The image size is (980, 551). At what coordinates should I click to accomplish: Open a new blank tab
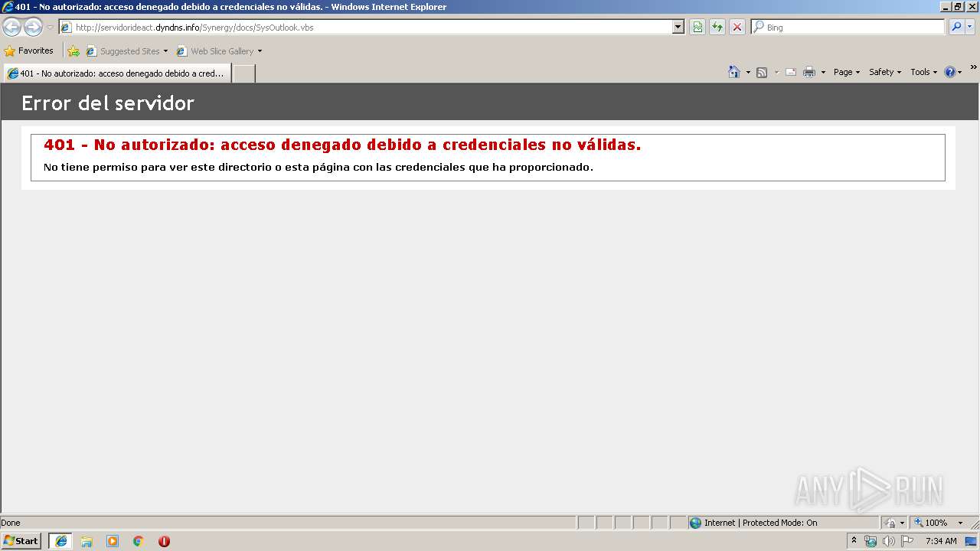click(243, 73)
